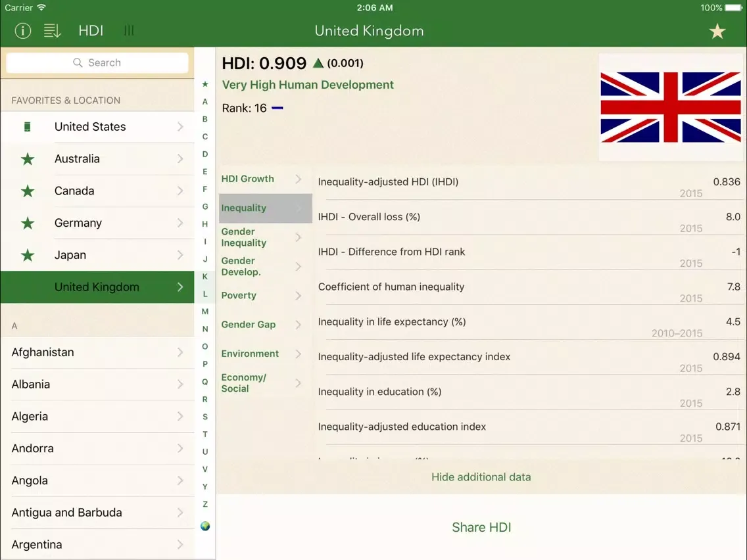This screenshot has height=560, width=747.
Task: Select Argentina in the country list
Action: pyautogui.click(x=97, y=544)
